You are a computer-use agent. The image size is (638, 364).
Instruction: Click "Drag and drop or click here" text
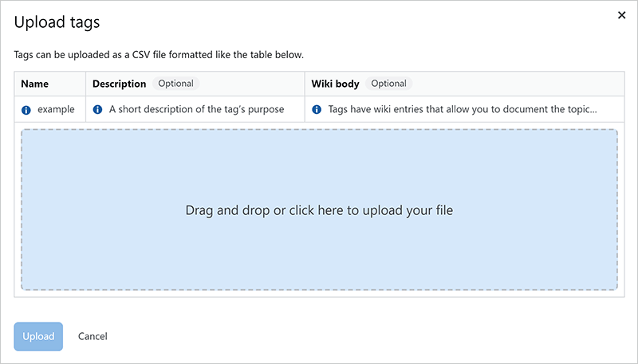pyautogui.click(x=319, y=211)
